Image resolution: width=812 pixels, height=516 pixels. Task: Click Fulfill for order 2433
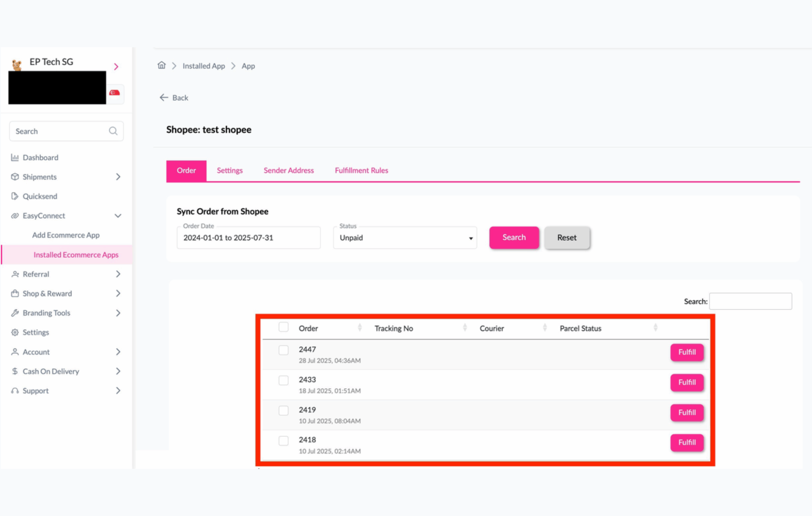tap(687, 383)
